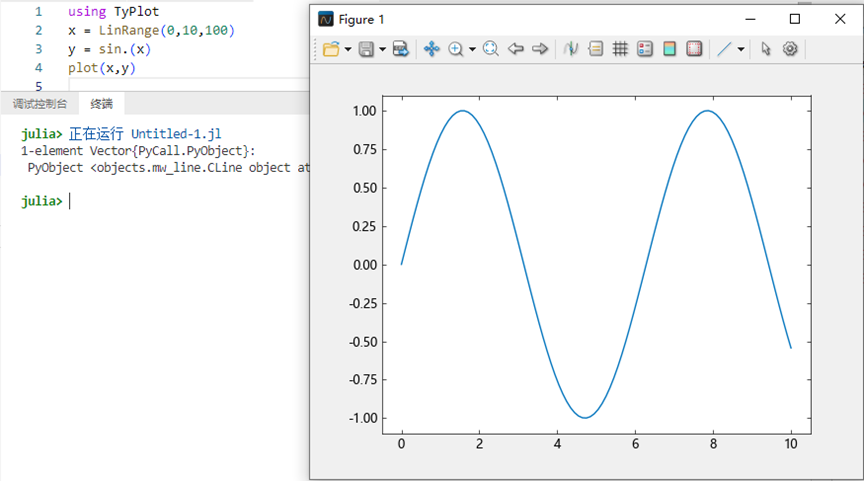
Task: Close the Figure 1 window
Action: pos(840,19)
